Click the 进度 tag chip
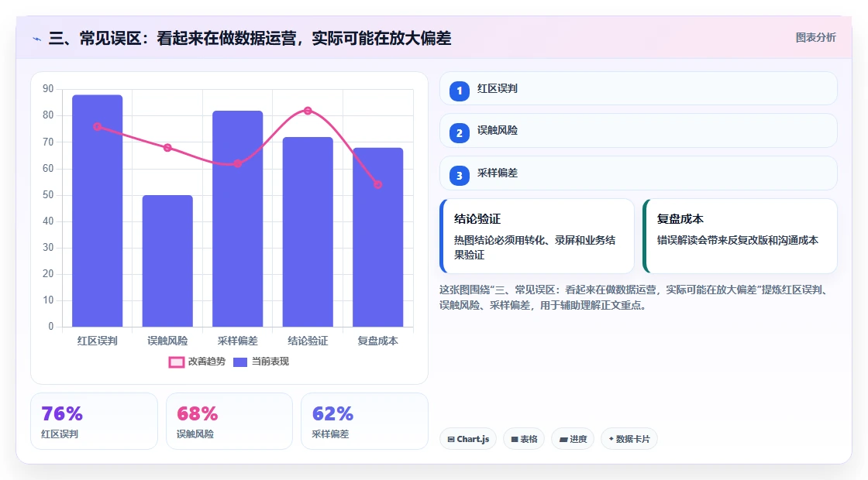The image size is (868, 480). [573, 439]
